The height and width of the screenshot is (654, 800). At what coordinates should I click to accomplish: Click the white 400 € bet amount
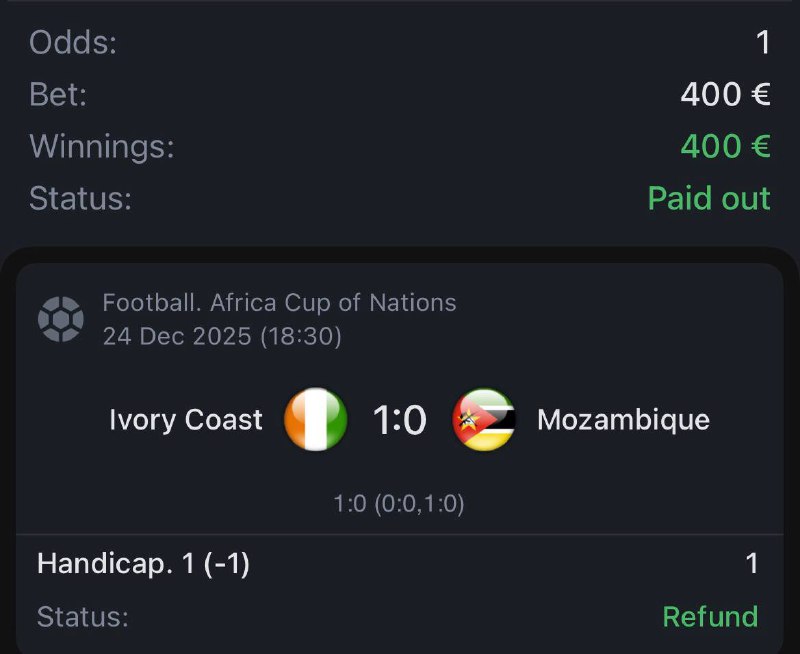pos(725,95)
